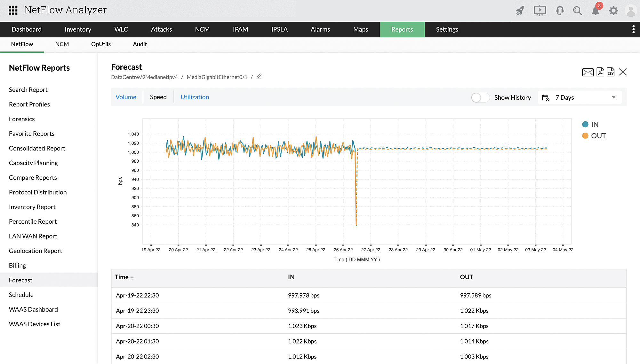640x364 pixels.
Task: Click the header search magnifier icon
Action: (577, 11)
